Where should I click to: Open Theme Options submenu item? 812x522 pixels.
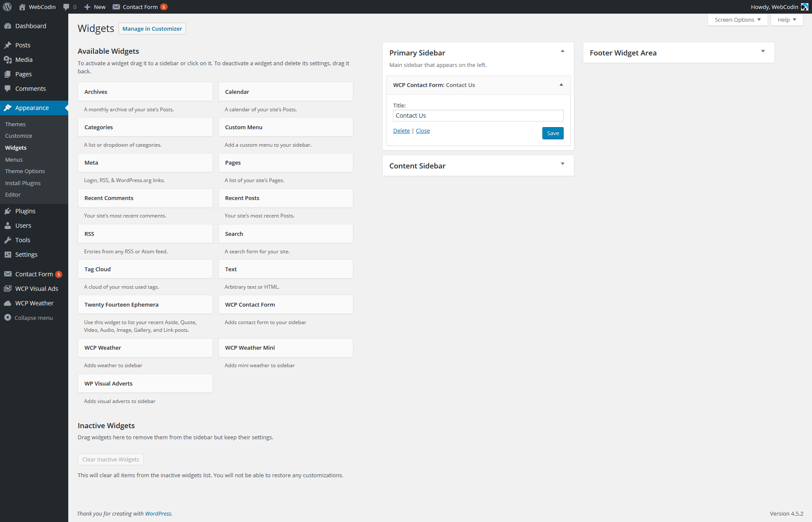click(25, 171)
